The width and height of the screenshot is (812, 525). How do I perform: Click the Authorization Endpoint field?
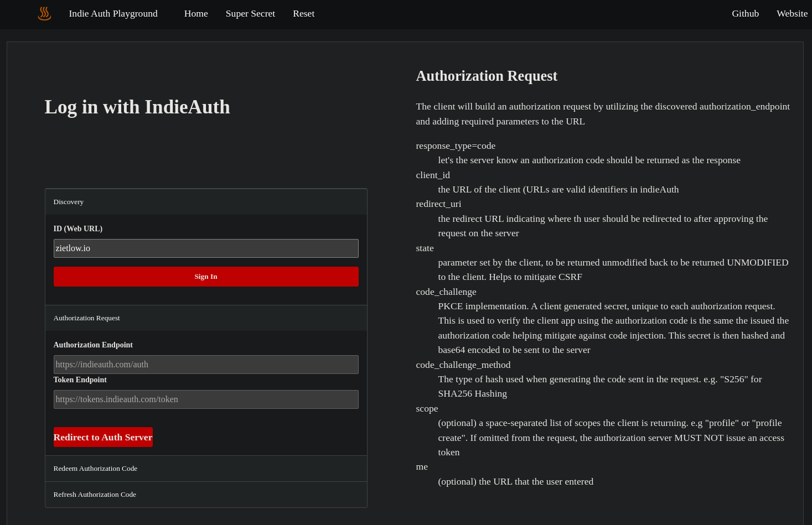pos(206,365)
